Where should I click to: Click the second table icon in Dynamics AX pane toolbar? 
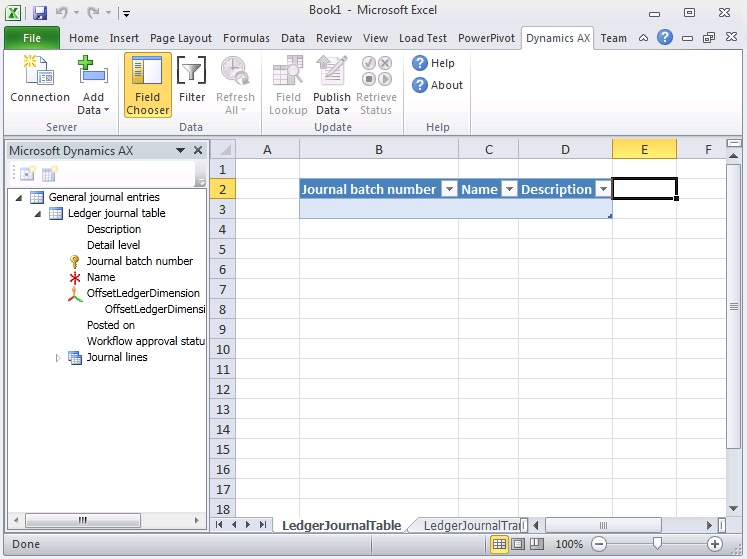(x=50, y=173)
